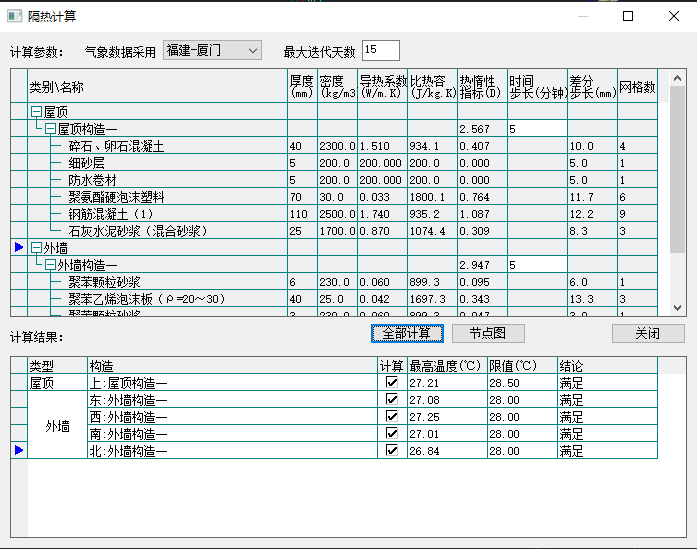Open the 节点图 view
The width and height of the screenshot is (697, 549).
[488, 333]
